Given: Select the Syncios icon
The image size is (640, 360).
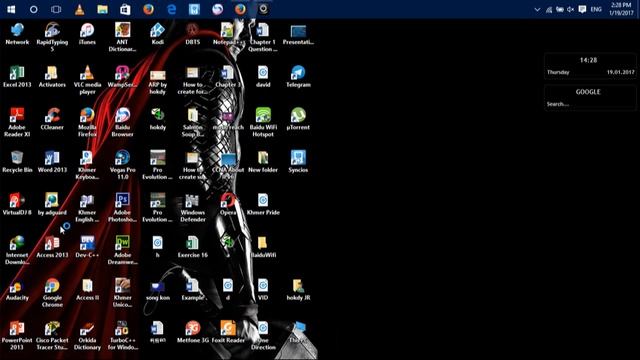Looking at the screenshot, I should 298,162.
